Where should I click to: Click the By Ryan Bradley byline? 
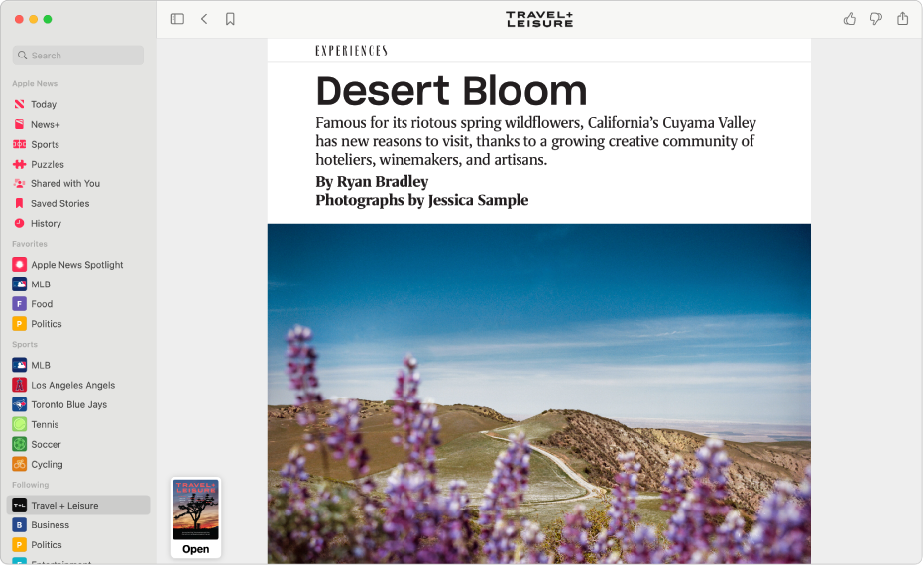pos(372,182)
